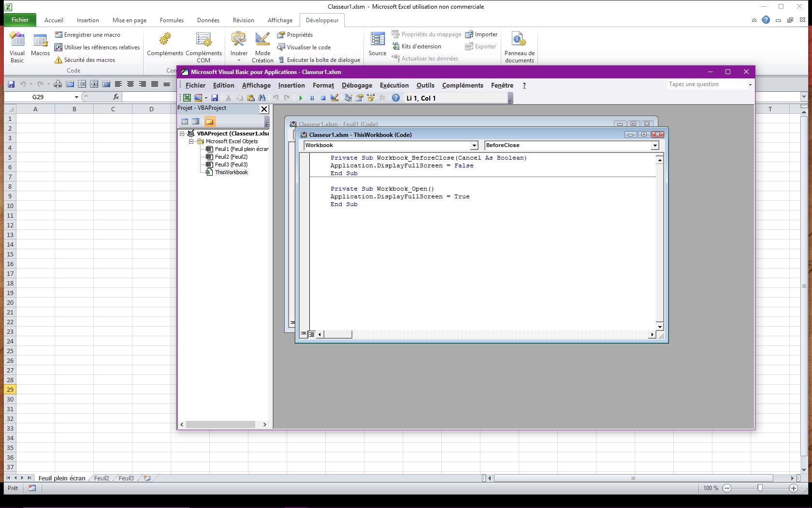Save the project using VBA toolbar floppy icon
Screen dimensions: 812x508
pyautogui.click(x=215, y=98)
